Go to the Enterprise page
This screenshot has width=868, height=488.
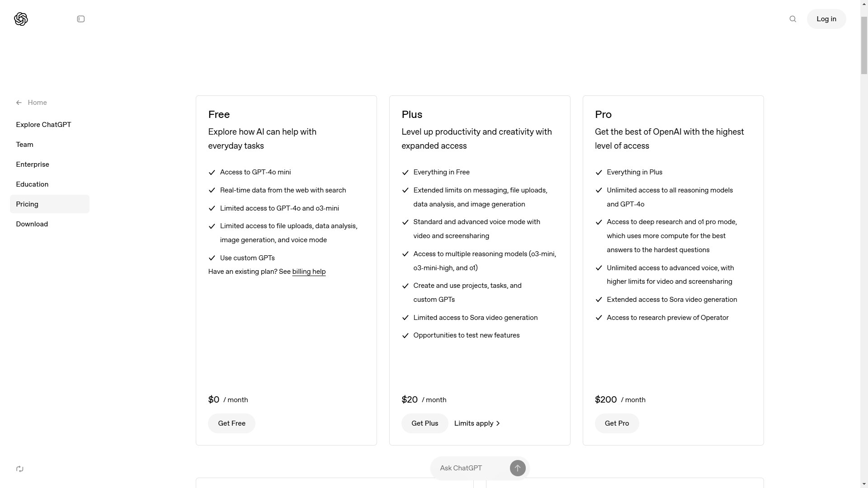click(33, 164)
